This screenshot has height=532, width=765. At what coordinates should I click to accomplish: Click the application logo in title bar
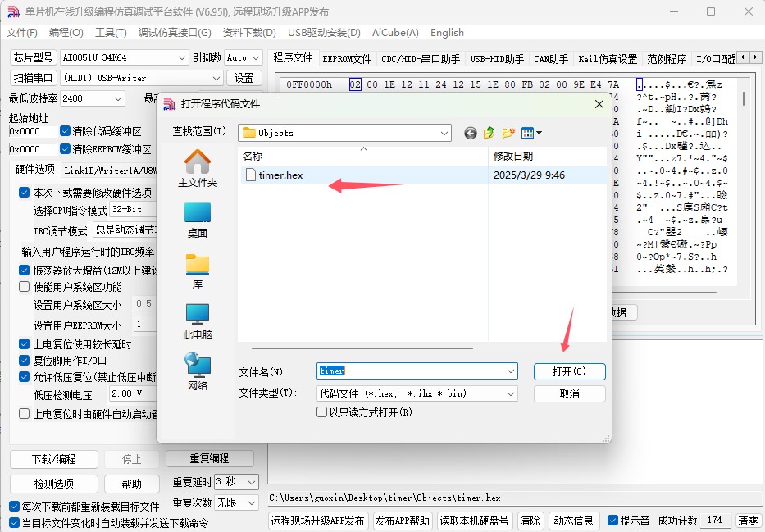[x=13, y=11]
